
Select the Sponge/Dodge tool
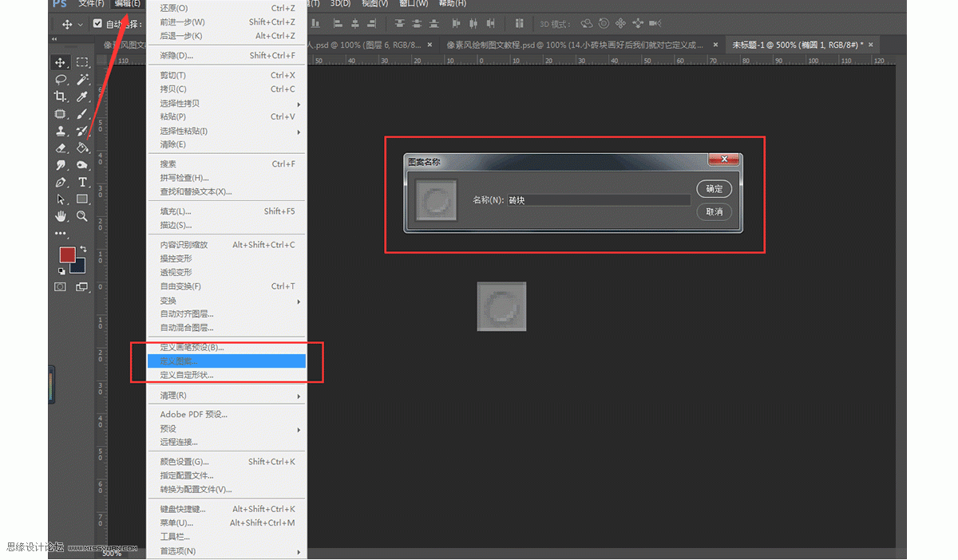click(x=82, y=165)
